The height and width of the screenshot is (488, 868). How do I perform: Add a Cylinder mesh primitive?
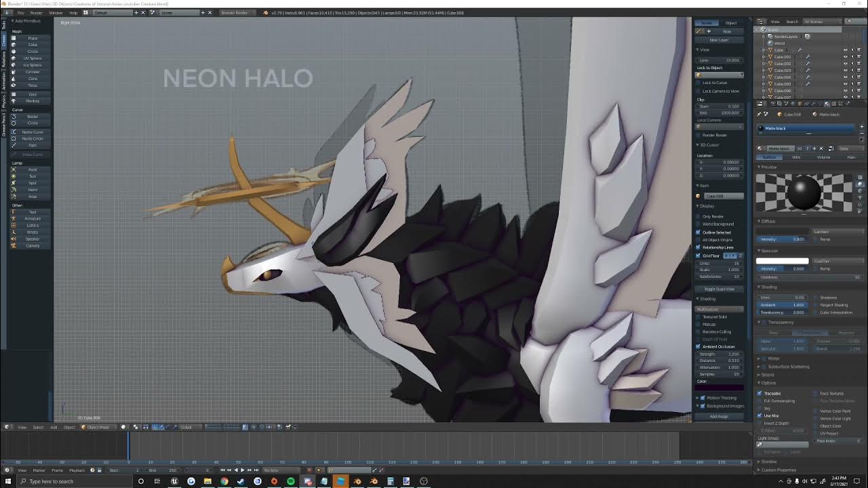pyautogui.click(x=32, y=72)
